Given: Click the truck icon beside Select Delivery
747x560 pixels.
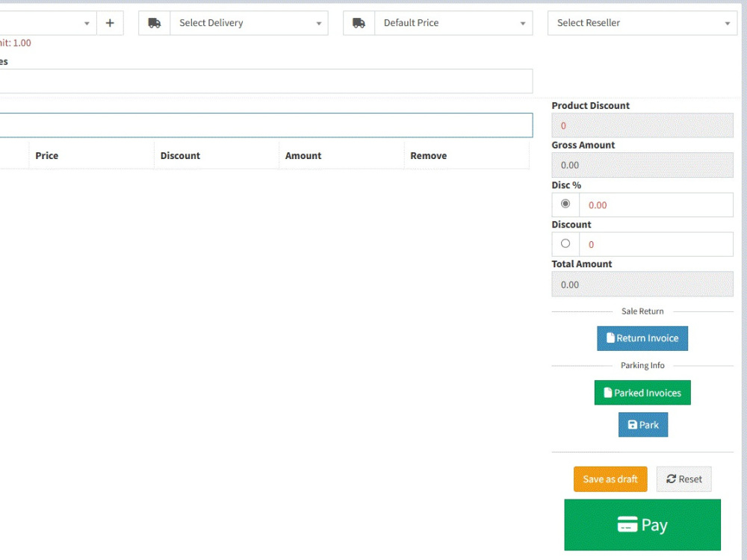Looking at the screenshot, I should point(155,22).
